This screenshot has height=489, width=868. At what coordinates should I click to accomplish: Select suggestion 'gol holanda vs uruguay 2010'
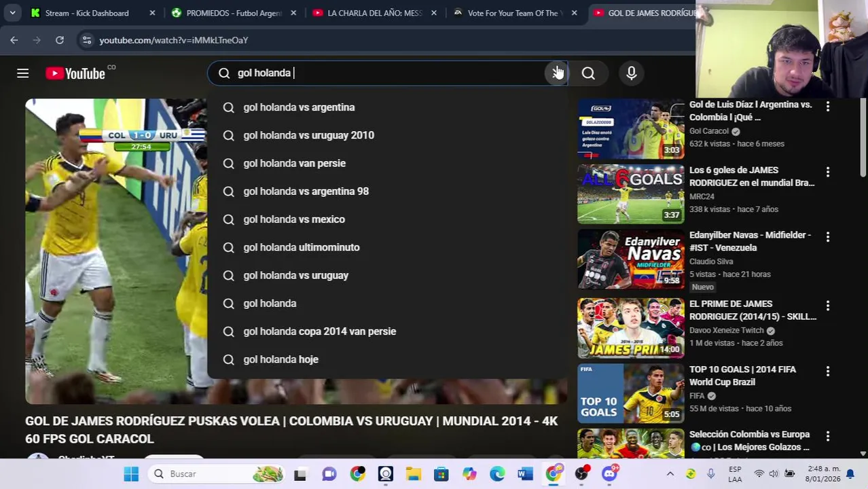tap(387, 135)
